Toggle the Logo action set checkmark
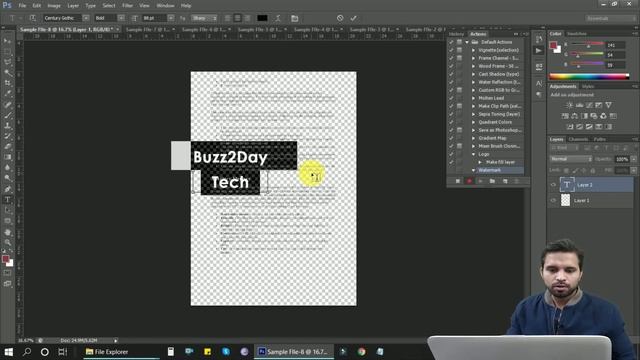640x360 pixels. (x=451, y=154)
